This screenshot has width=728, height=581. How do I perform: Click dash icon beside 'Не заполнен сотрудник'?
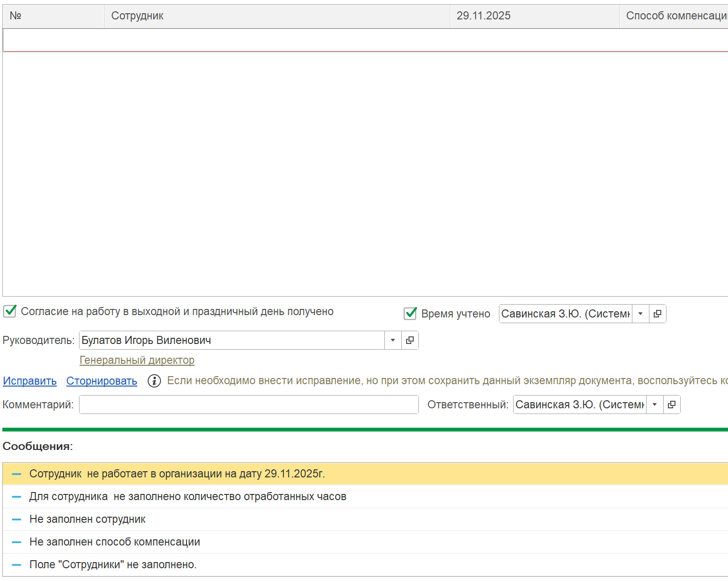coord(17,519)
